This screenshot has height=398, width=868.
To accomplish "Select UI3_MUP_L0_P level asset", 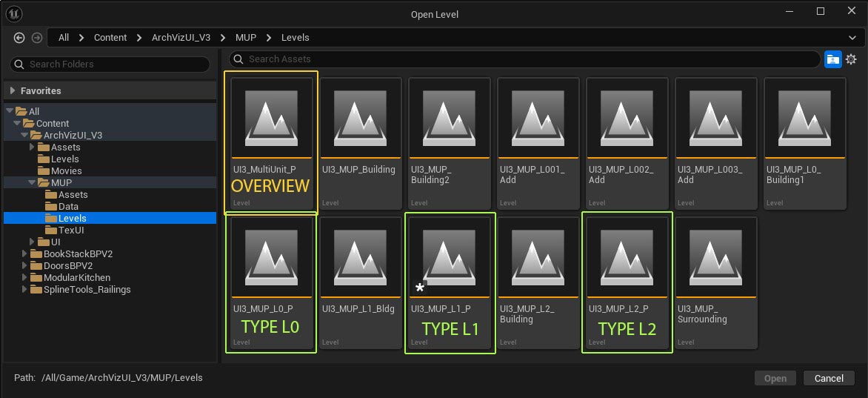I will pos(271,282).
